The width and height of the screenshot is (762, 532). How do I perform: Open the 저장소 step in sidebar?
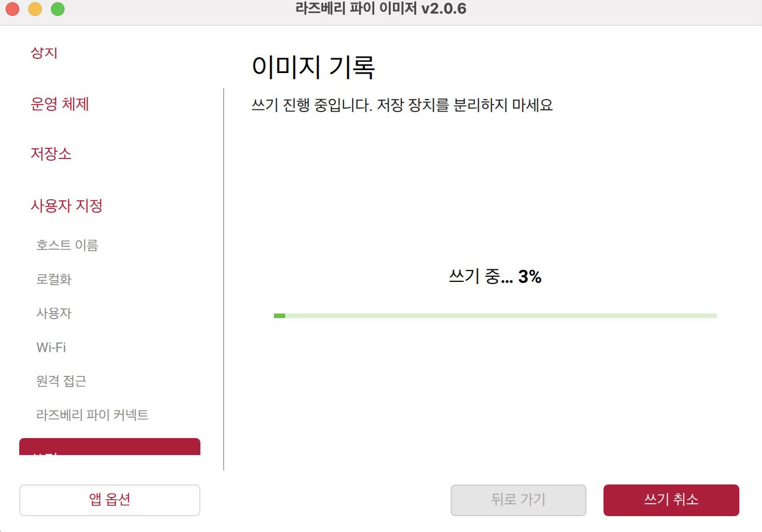(x=51, y=154)
